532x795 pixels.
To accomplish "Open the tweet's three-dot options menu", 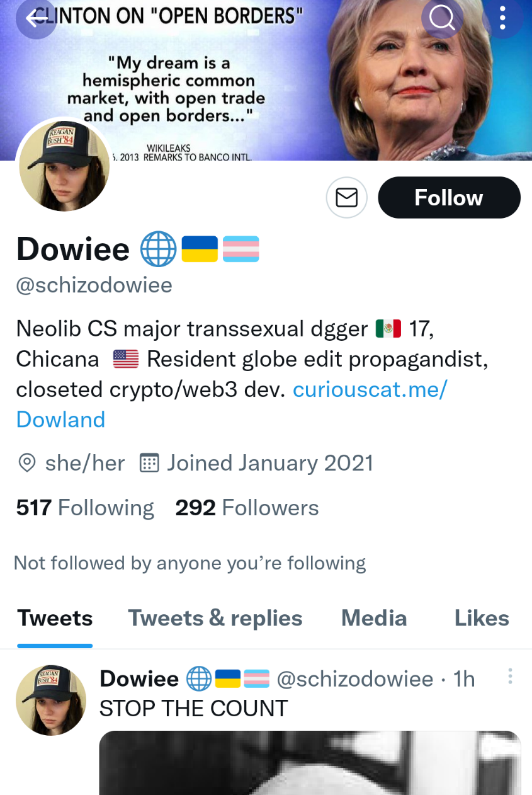I will coord(510,677).
